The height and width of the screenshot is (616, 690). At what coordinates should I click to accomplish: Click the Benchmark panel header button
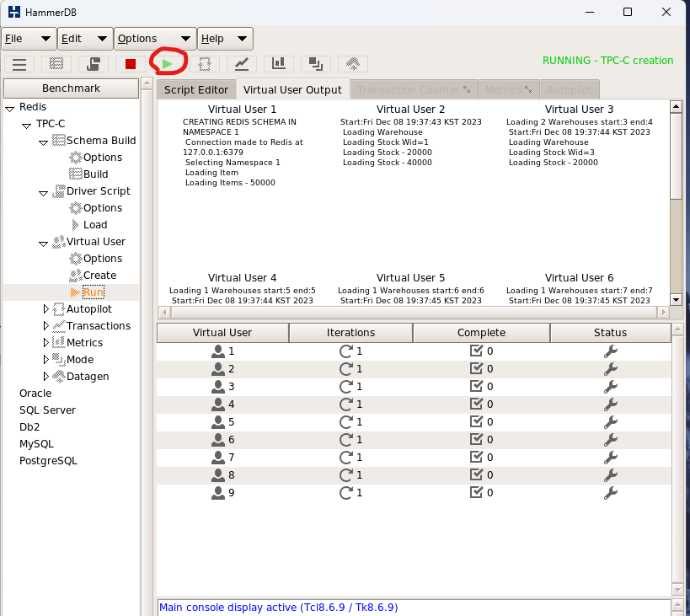tap(71, 88)
